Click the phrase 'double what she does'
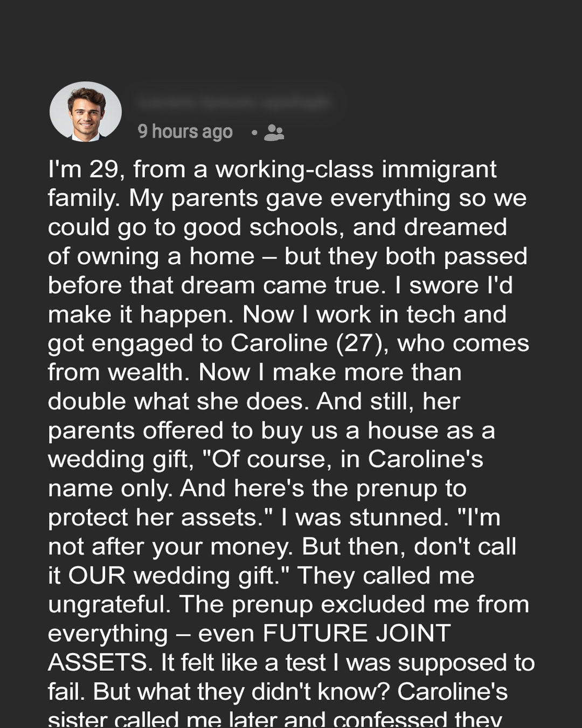 pyautogui.click(x=178, y=402)
